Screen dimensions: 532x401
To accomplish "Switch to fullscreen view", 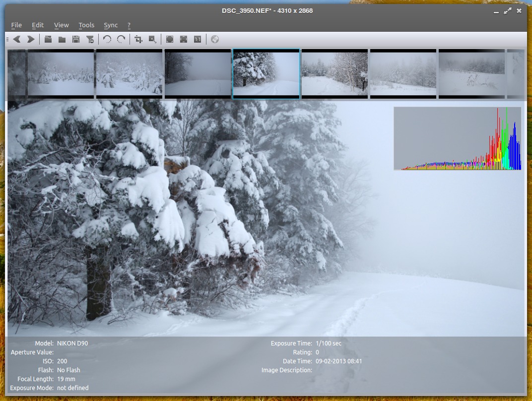I will click(170, 39).
